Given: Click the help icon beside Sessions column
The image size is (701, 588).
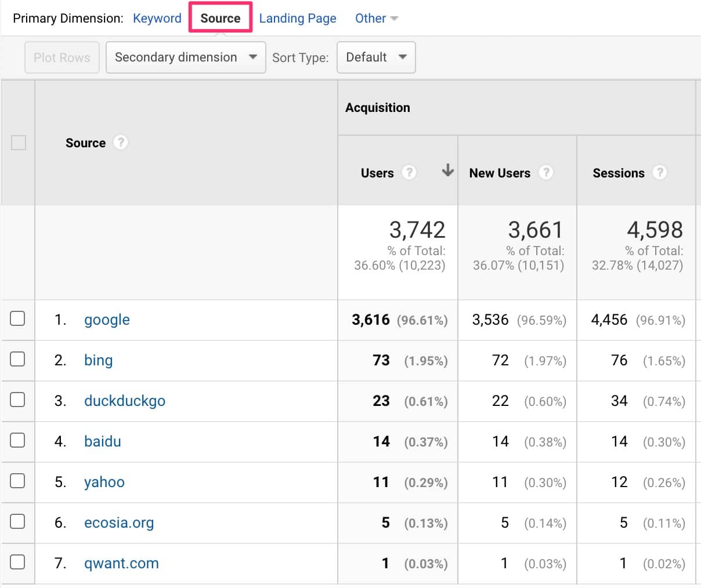Looking at the screenshot, I should click(x=660, y=173).
